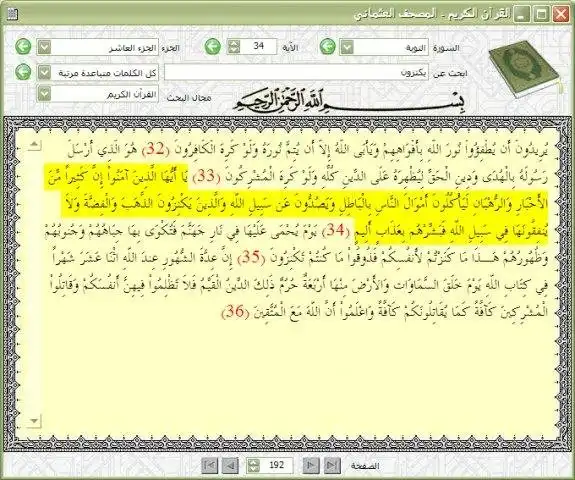Click the text scroll up arrow
575x480 pixels.
pos(34,145)
